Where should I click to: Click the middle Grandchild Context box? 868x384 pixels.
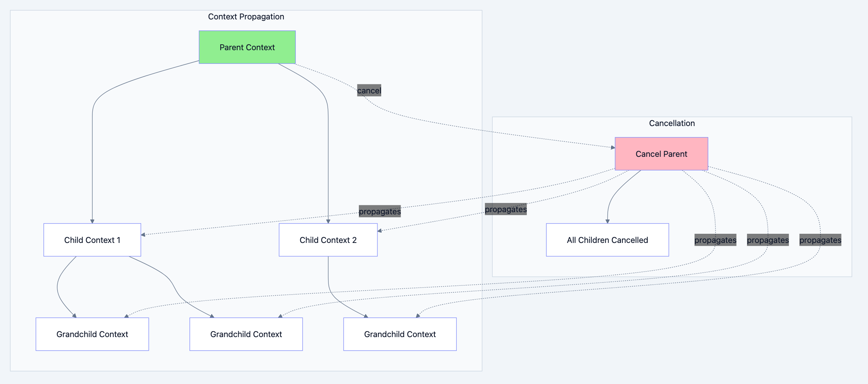pyautogui.click(x=246, y=334)
